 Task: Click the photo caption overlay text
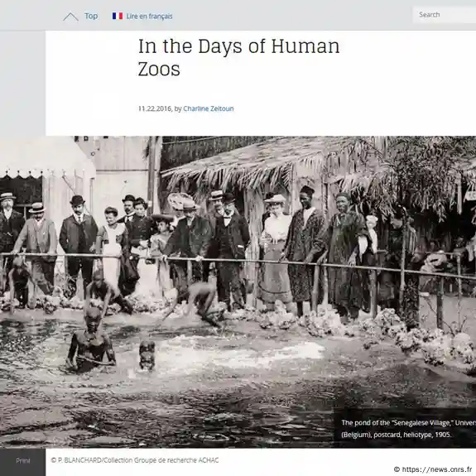pyautogui.click(x=408, y=429)
